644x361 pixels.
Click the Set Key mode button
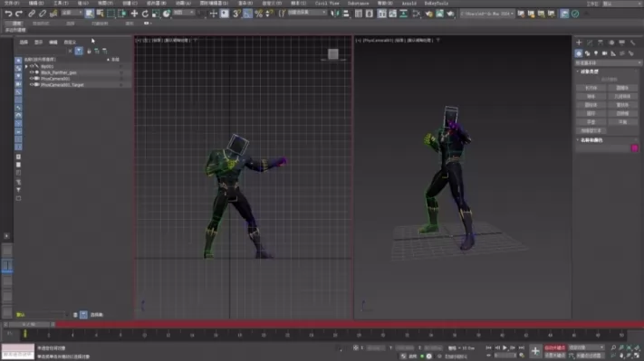(x=555, y=356)
